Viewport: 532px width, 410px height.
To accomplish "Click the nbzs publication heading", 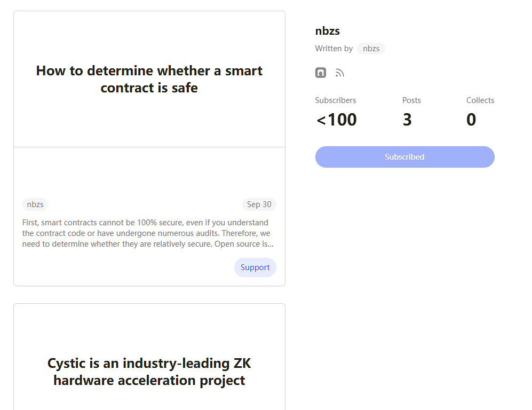I will click(328, 31).
